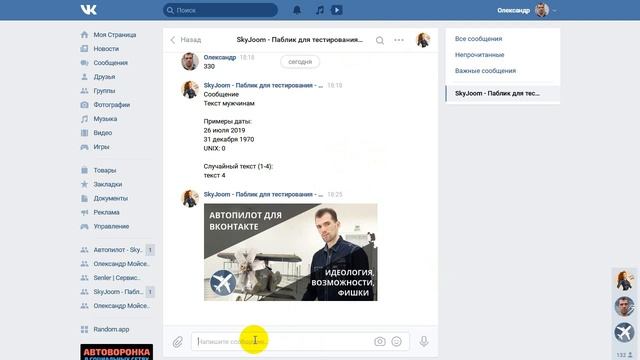
Task: Open the Автопилот - Sky.. group shortcut
Action: (118, 250)
